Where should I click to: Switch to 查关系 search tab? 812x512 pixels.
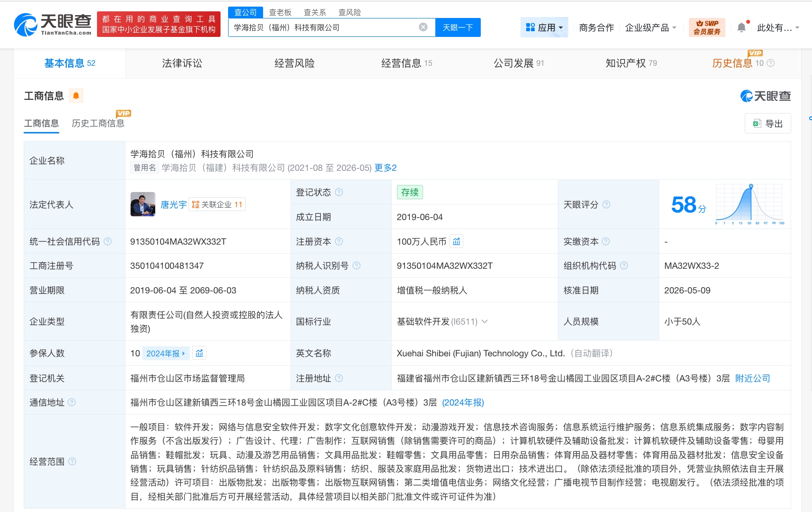315,12
